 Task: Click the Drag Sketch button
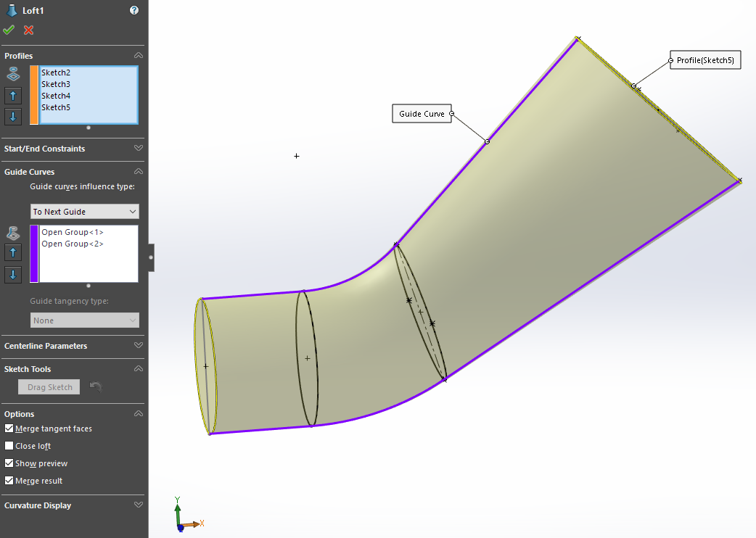click(x=49, y=386)
